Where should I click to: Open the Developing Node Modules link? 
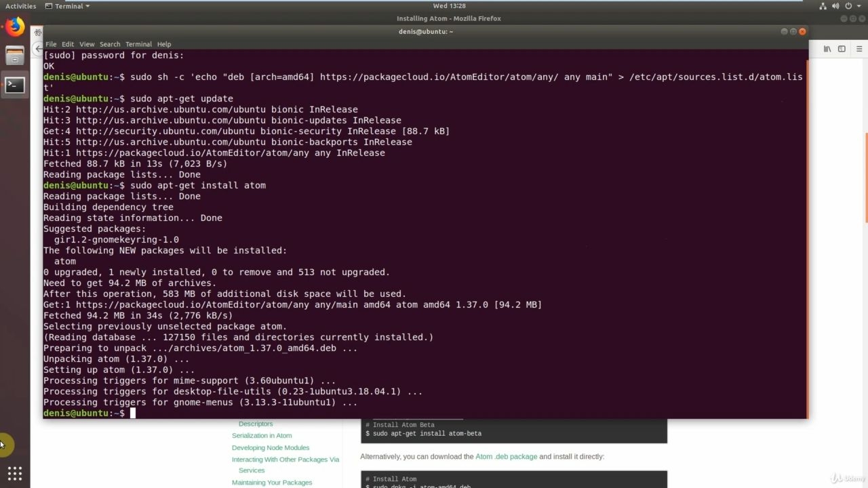[271, 448]
